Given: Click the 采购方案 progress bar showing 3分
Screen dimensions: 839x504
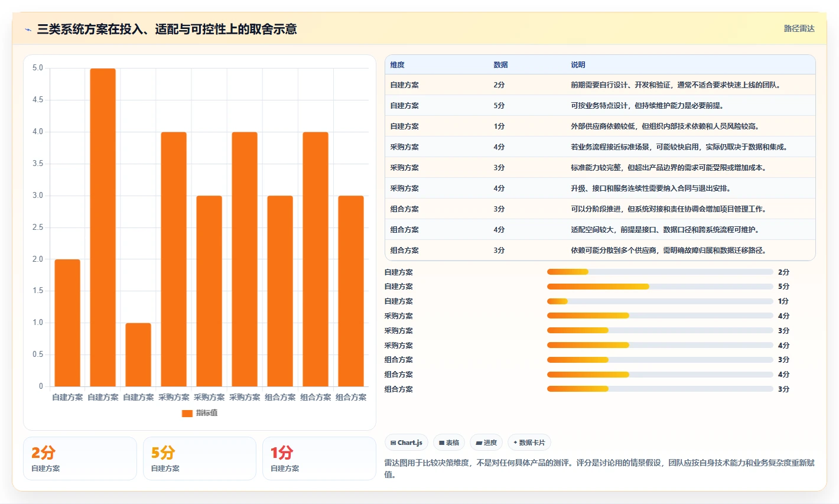Looking at the screenshot, I should point(660,330).
